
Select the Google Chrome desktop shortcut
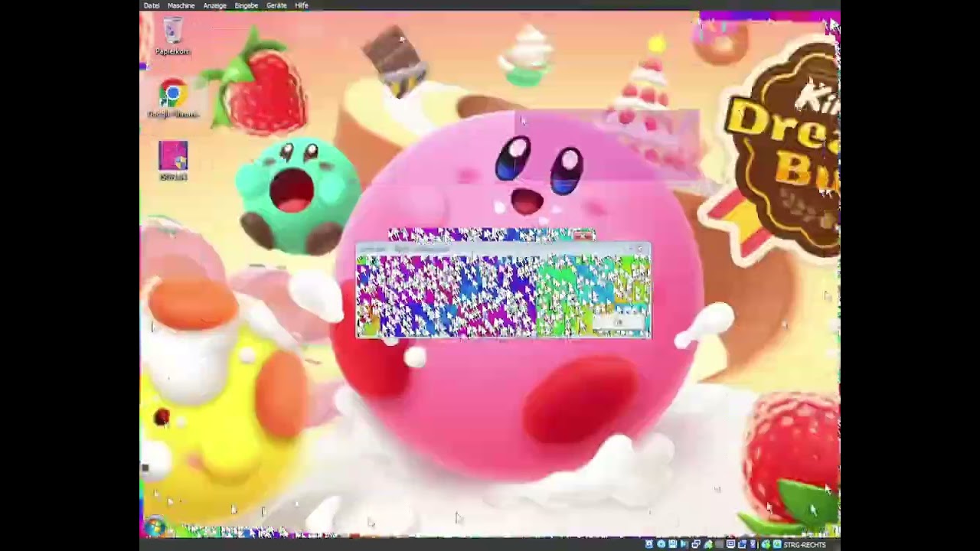(173, 99)
